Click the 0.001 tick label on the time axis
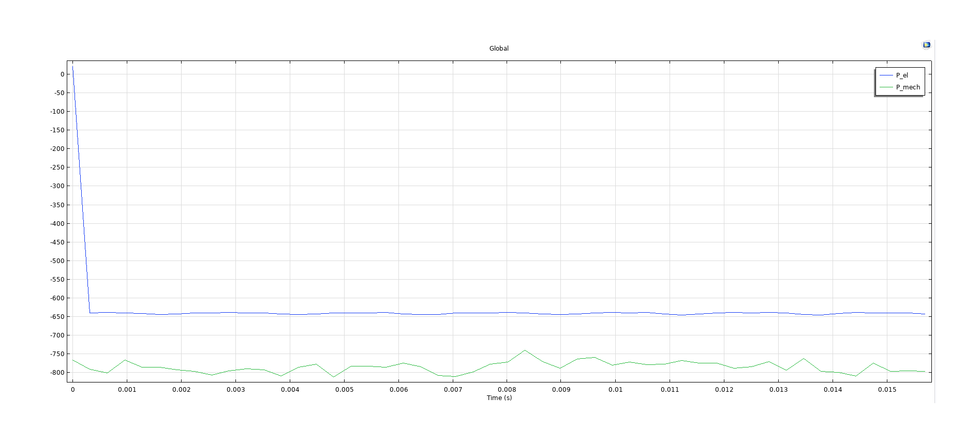This screenshot has width=980, height=444. click(127, 390)
